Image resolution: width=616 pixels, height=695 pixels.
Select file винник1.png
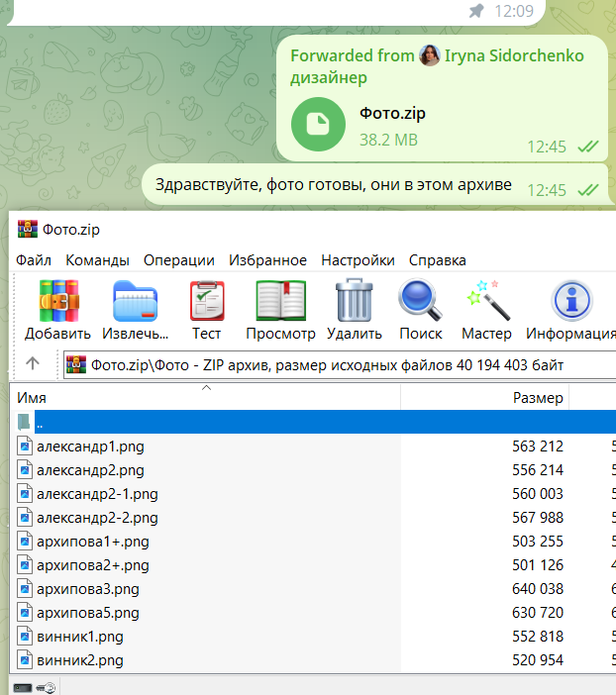[80, 637]
